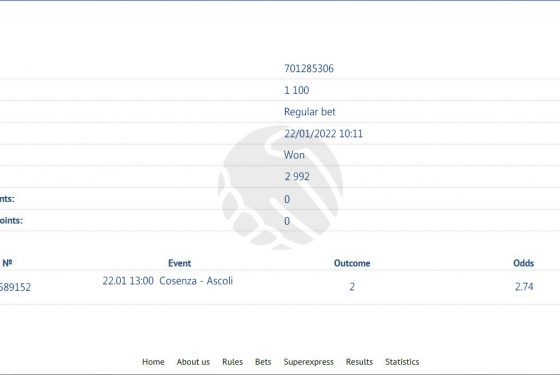The width and height of the screenshot is (560, 375).
Task: Select the Won status value
Action: (x=294, y=155)
